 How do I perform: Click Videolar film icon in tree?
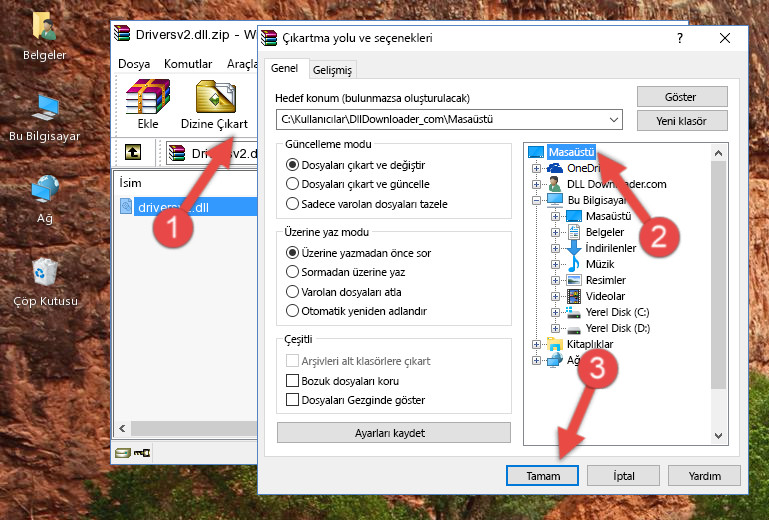574,296
